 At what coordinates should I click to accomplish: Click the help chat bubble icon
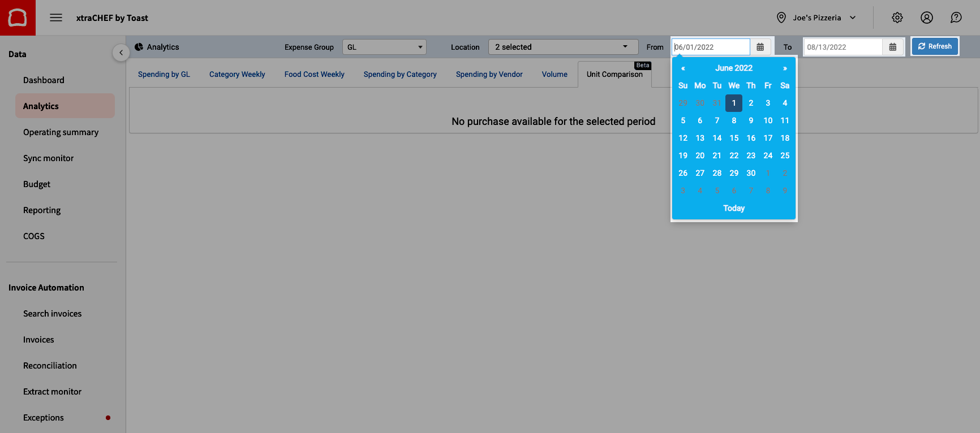(x=956, y=18)
